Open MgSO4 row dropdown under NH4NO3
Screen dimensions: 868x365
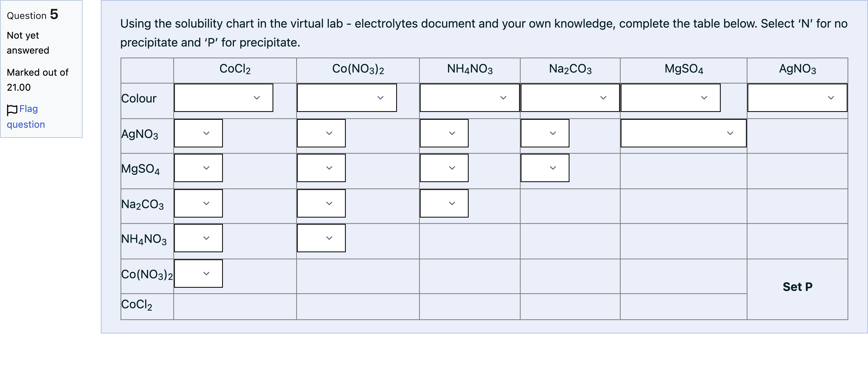pyautogui.click(x=444, y=168)
